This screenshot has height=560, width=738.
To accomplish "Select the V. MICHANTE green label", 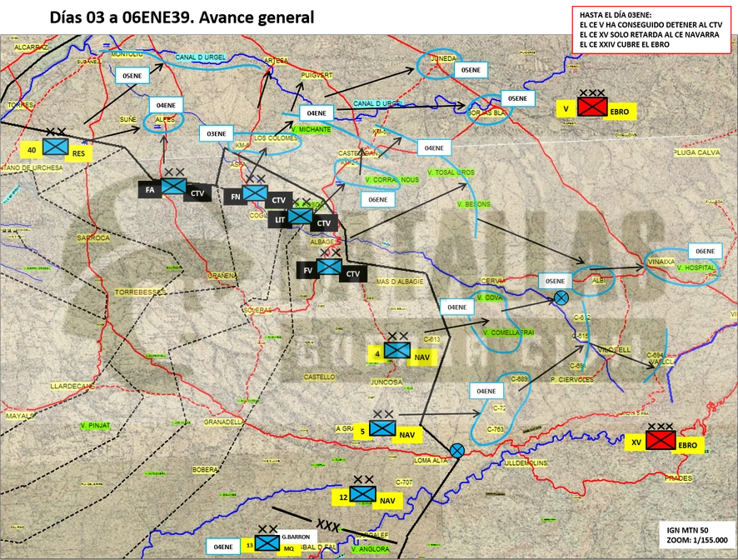I will (311, 129).
